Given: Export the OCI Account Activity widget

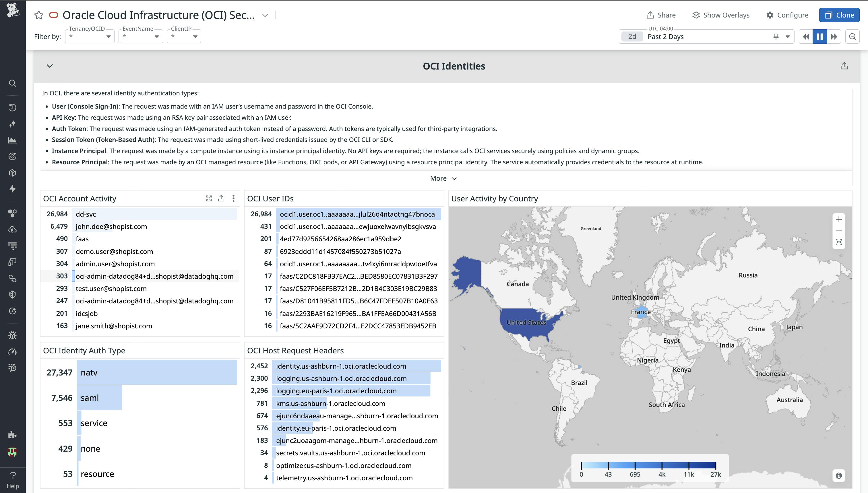Looking at the screenshot, I should tap(221, 199).
